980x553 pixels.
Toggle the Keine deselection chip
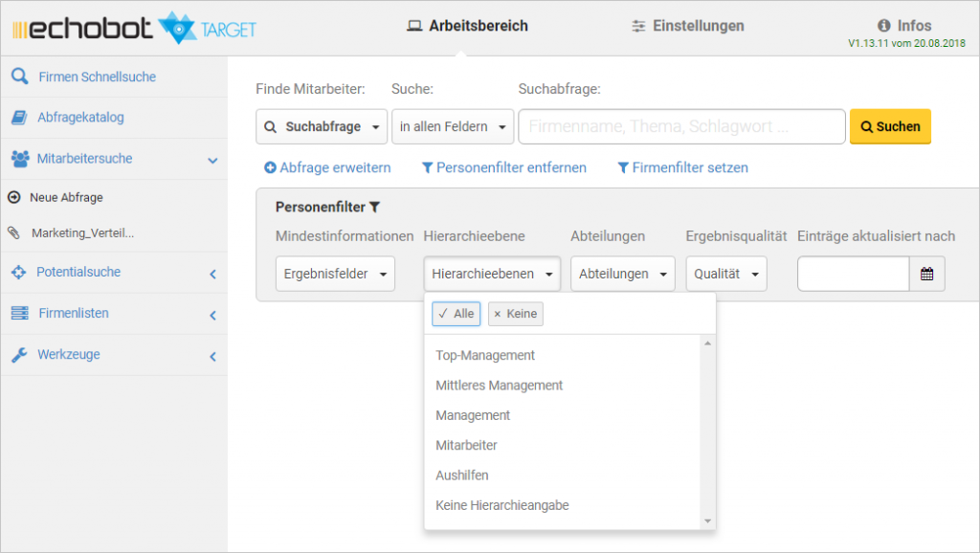pos(515,314)
